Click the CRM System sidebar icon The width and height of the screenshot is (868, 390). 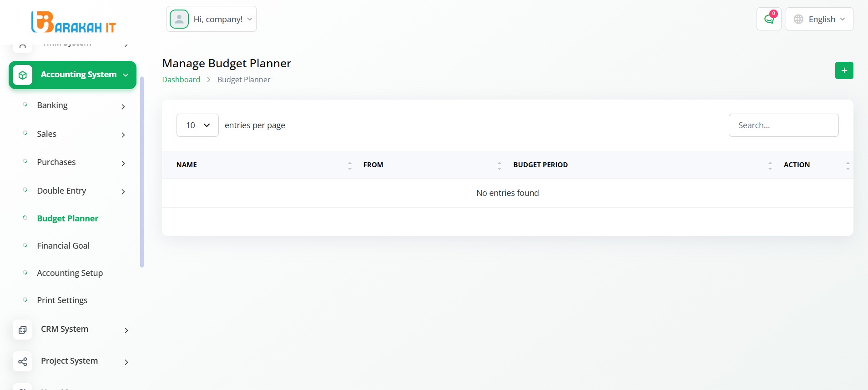point(23,330)
